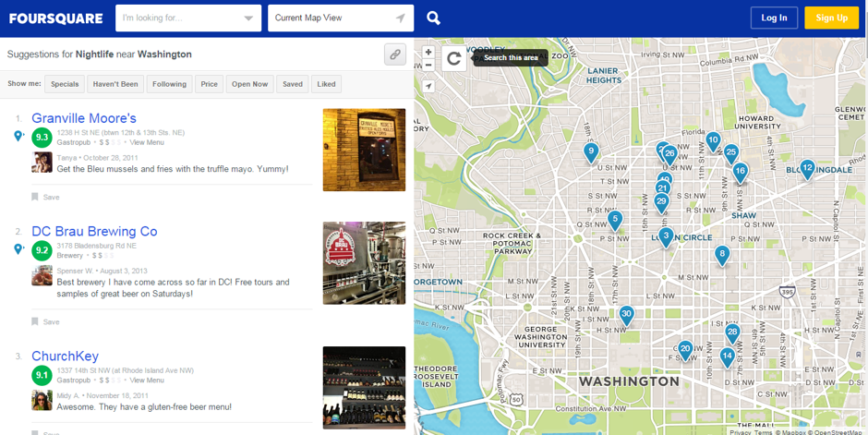
Task: Click map pin number 5
Action: (x=615, y=220)
